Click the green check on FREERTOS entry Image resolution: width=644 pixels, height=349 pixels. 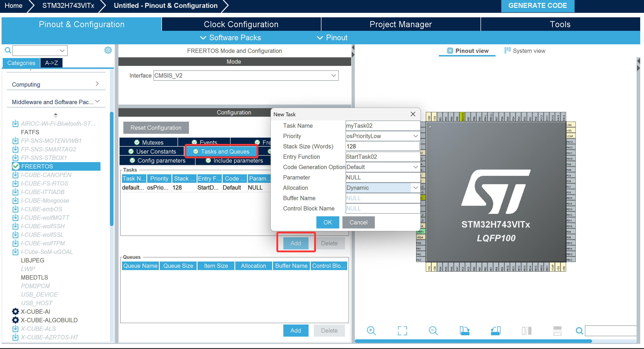click(x=16, y=166)
